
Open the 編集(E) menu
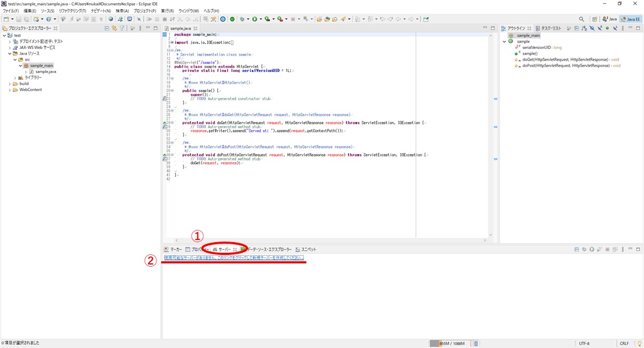click(31, 11)
